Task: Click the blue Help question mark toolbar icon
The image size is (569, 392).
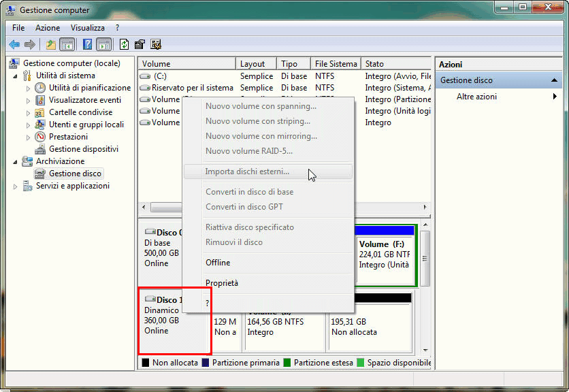Action: (87, 45)
